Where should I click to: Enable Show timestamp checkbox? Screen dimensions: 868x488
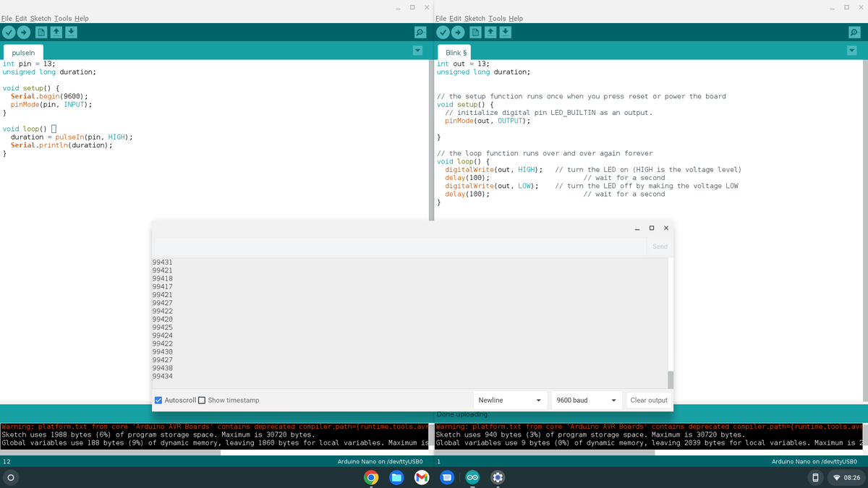click(x=202, y=401)
